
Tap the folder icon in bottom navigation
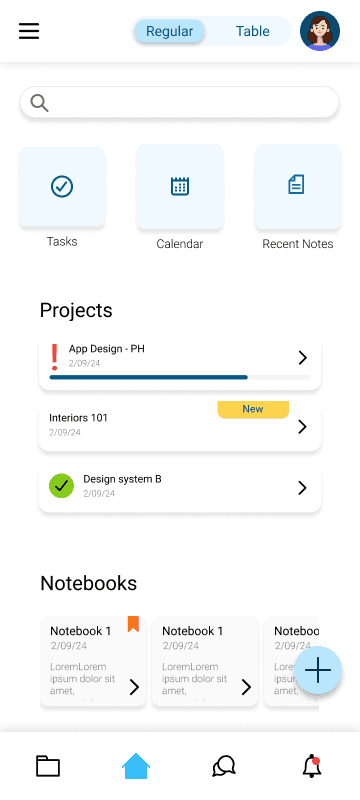click(48, 766)
